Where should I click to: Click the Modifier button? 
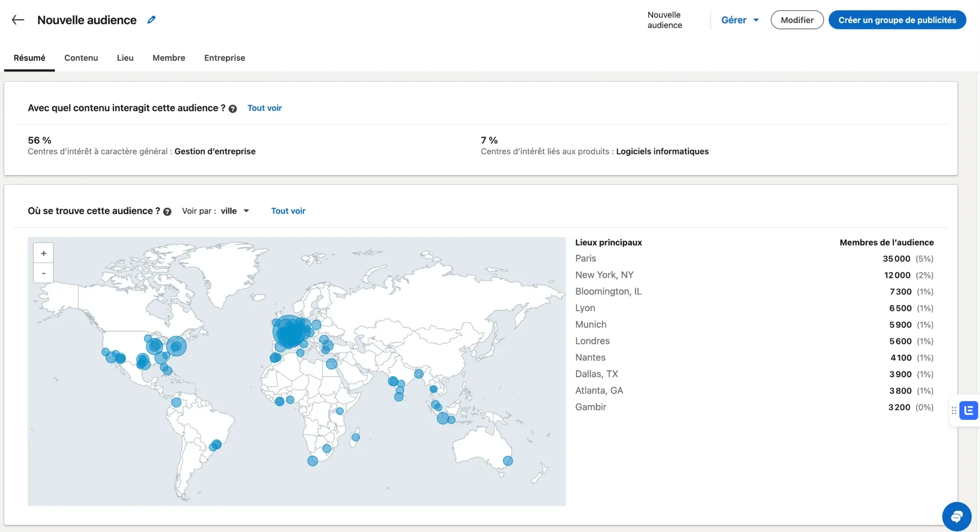tap(797, 20)
